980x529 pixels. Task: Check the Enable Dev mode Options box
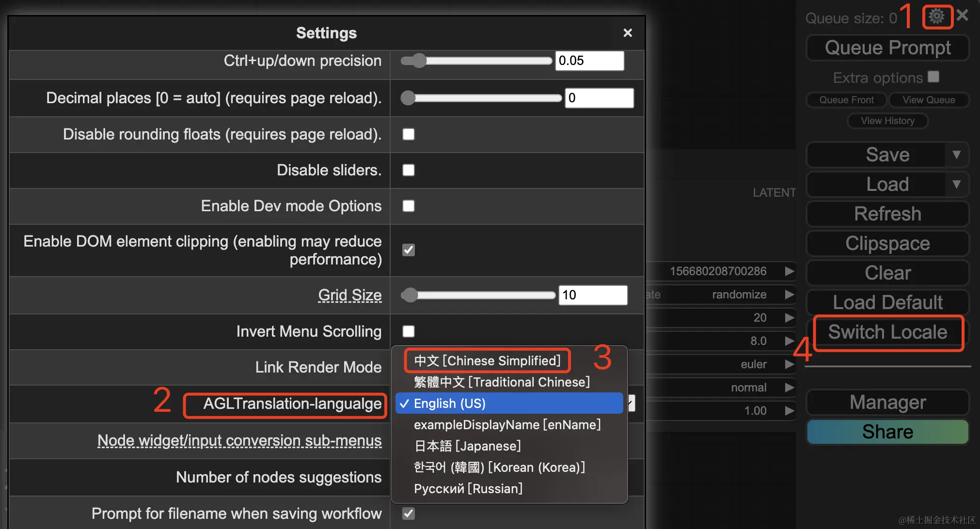(409, 206)
